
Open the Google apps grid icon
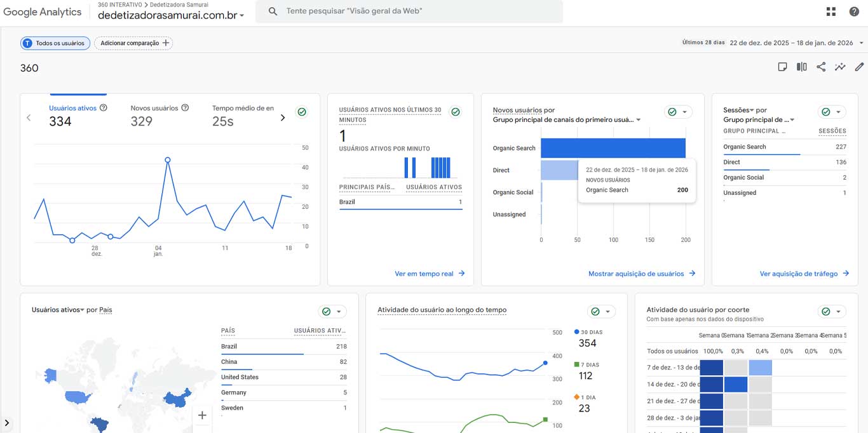coord(831,11)
